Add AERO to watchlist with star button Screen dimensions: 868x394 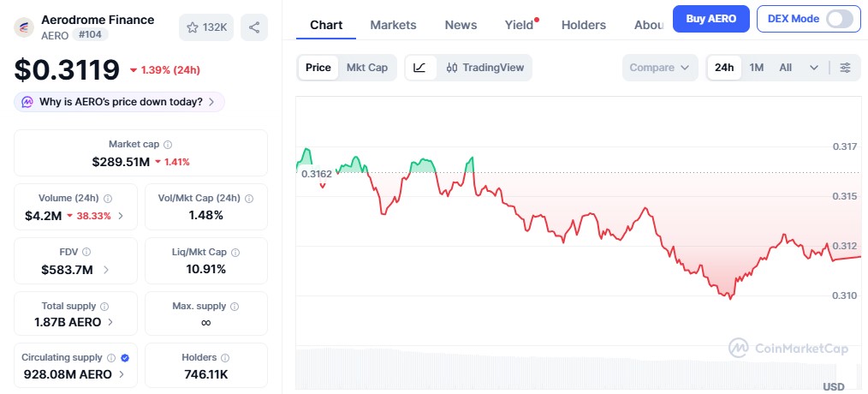point(206,27)
